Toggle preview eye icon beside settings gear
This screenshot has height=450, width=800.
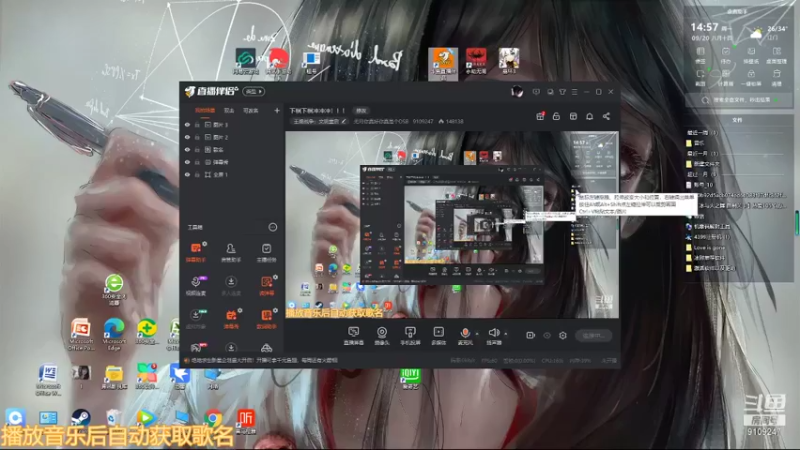tap(547, 335)
